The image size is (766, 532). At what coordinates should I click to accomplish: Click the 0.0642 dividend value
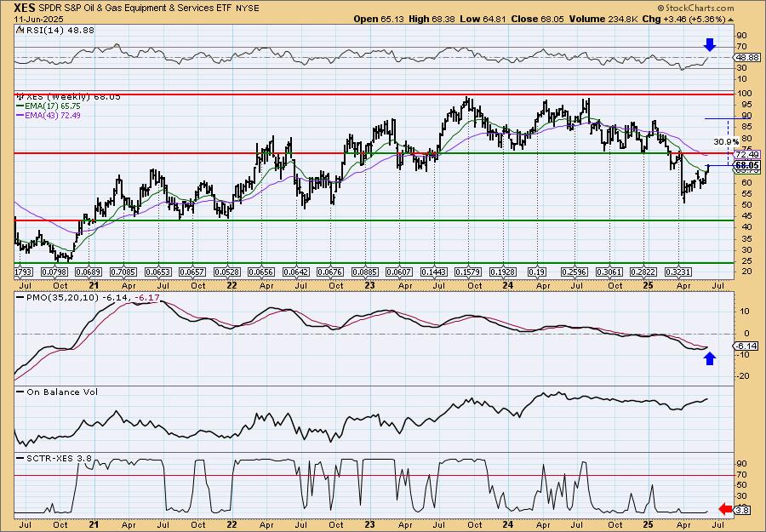tap(296, 272)
